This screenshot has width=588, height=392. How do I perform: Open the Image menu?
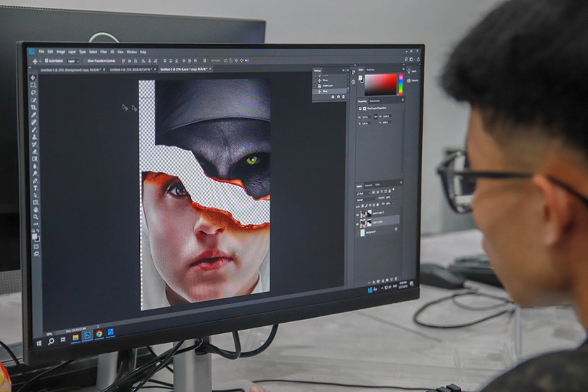coord(60,52)
